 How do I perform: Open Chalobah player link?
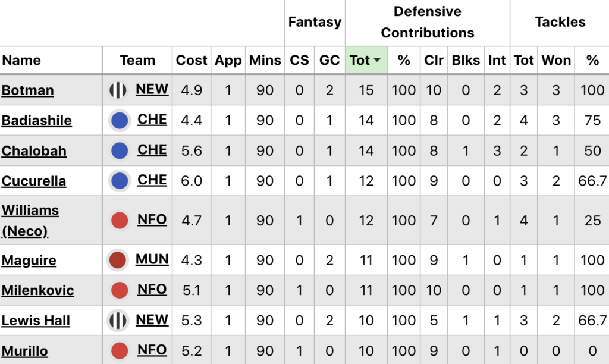[x=34, y=151]
